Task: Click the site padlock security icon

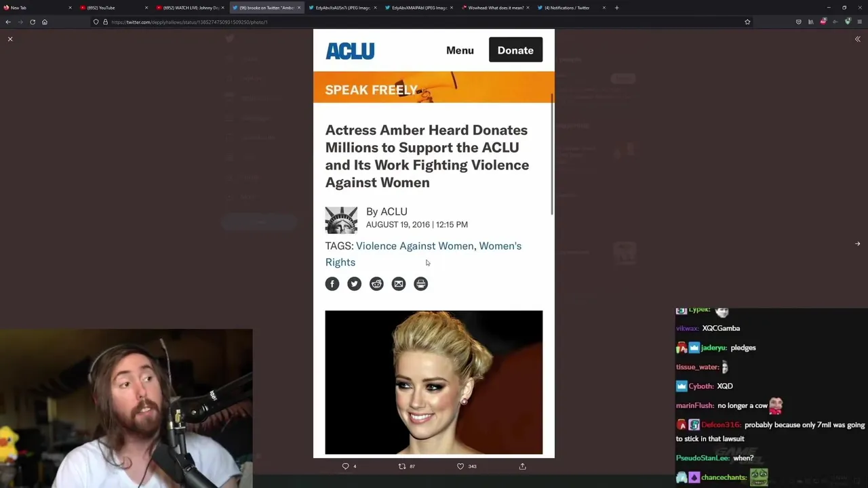Action: (x=105, y=22)
